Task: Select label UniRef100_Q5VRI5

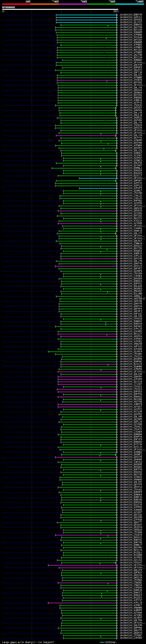Action: pos(131,211)
